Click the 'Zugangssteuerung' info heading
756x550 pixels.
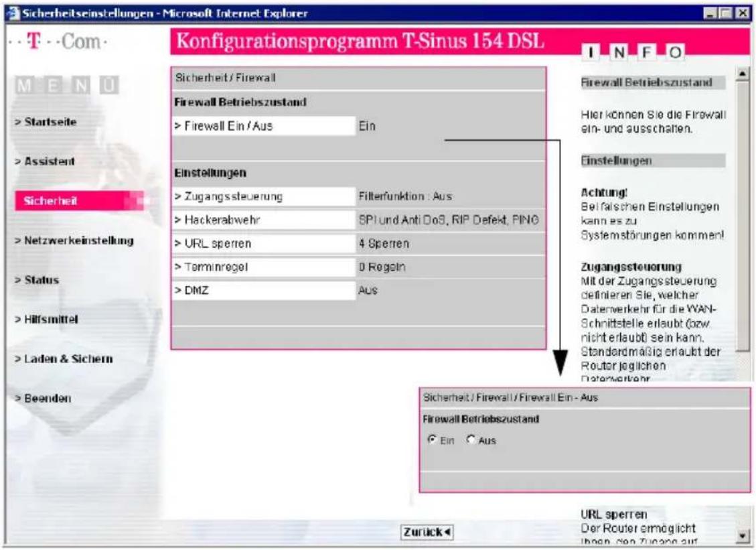point(631,267)
